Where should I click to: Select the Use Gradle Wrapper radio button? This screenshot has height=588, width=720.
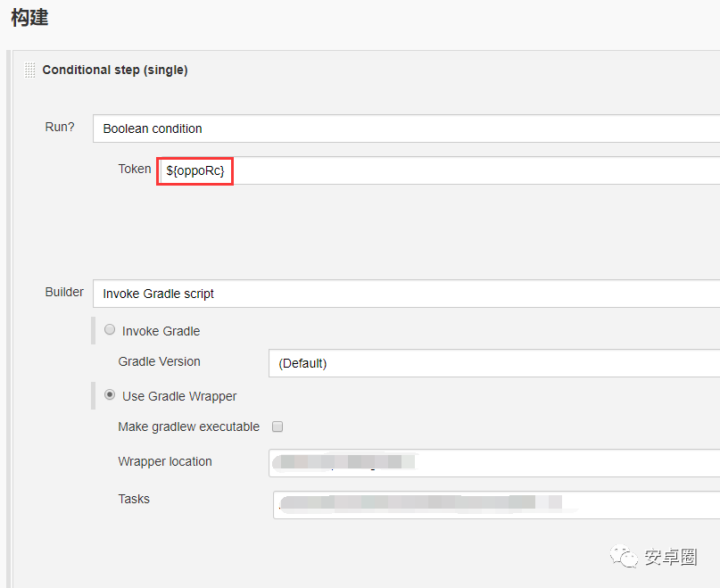[110, 395]
